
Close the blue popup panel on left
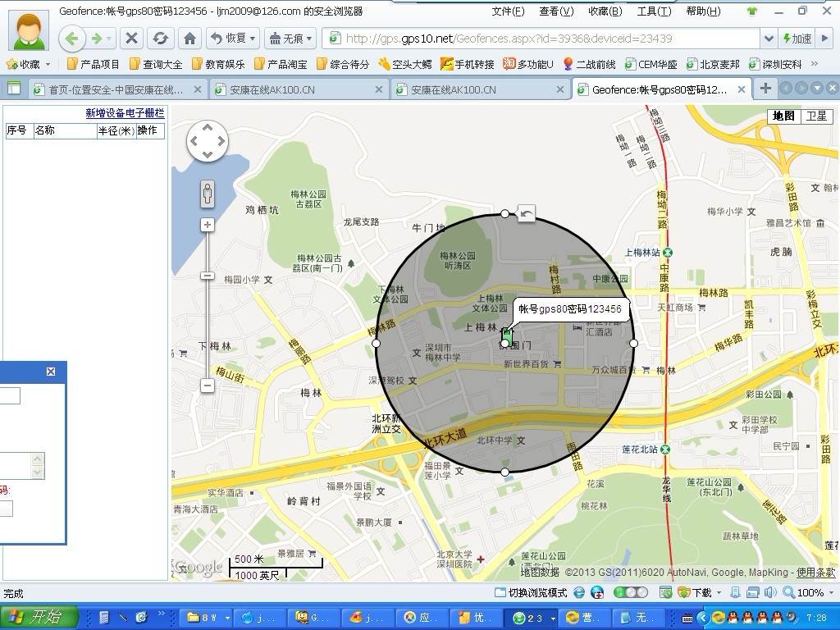51,372
